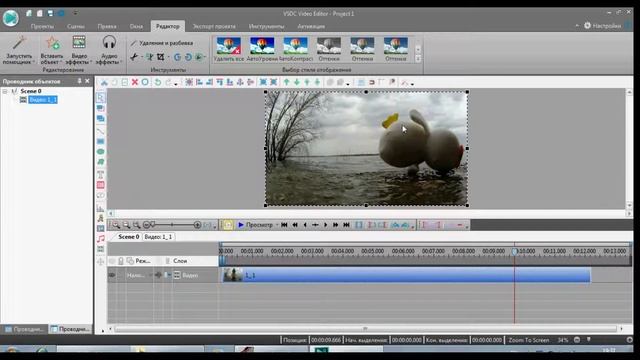Expand the style gallery more arrow
The height and width of the screenshot is (360, 640).
click(418, 59)
